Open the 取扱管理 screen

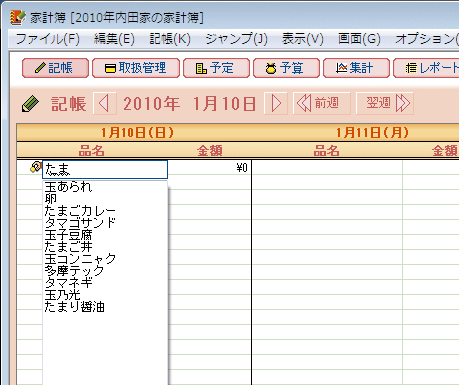[136, 68]
